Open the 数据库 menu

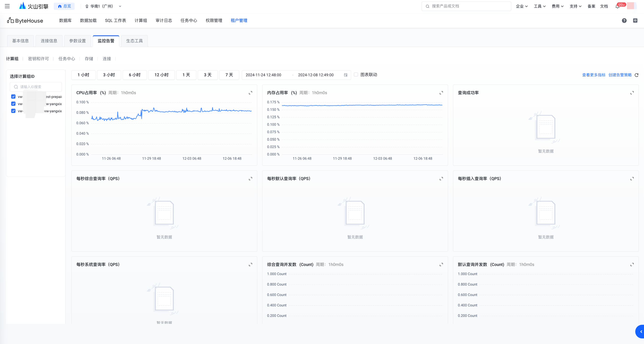[x=65, y=21]
